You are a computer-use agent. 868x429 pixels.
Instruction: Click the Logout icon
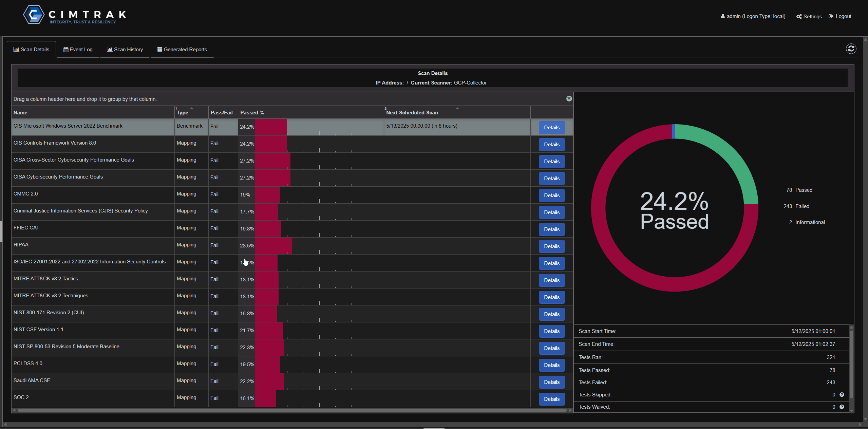[x=831, y=16]
